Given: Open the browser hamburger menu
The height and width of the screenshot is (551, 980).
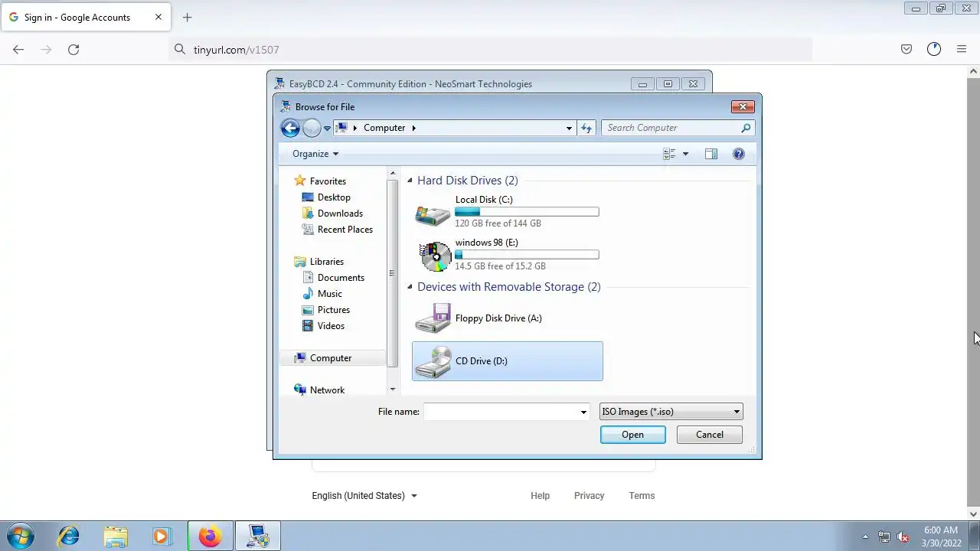Looking at the screenshot, I should tap(962, 49).
